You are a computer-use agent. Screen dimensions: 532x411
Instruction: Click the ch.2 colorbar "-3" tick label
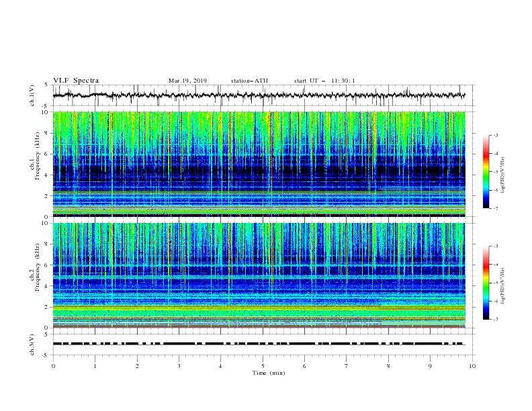point(495,246)
